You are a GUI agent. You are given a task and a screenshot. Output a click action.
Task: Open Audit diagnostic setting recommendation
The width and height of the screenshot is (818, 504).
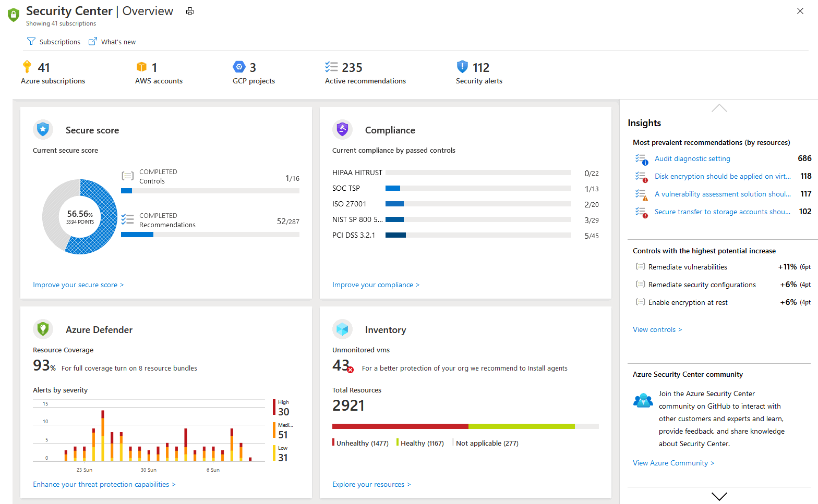pos(692,158)
